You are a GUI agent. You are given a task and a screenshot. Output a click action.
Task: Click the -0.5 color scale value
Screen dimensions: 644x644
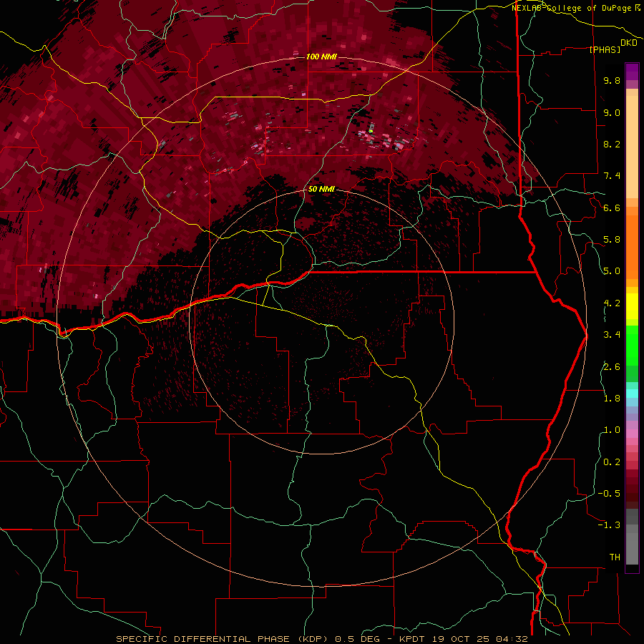pos(609,494)
